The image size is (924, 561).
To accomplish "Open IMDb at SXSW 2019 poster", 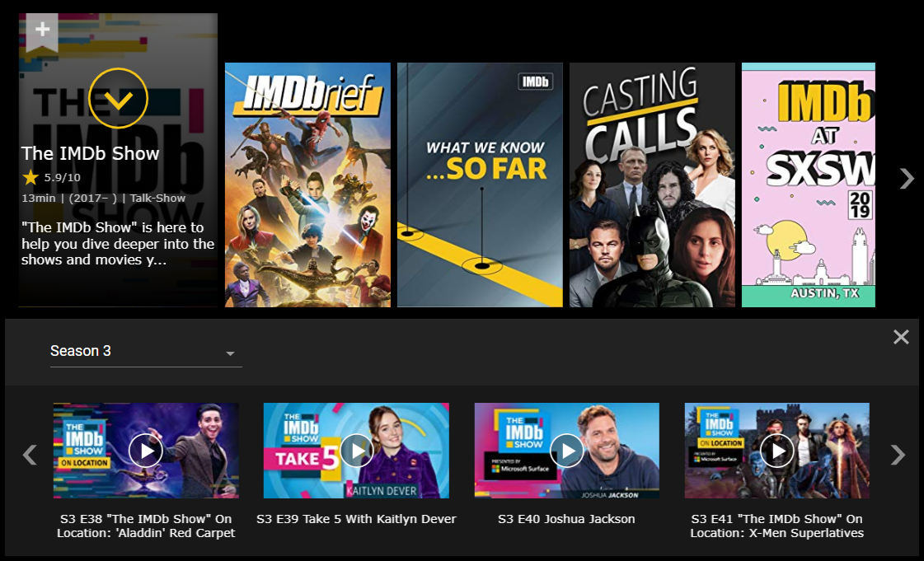I will point(809,185).
